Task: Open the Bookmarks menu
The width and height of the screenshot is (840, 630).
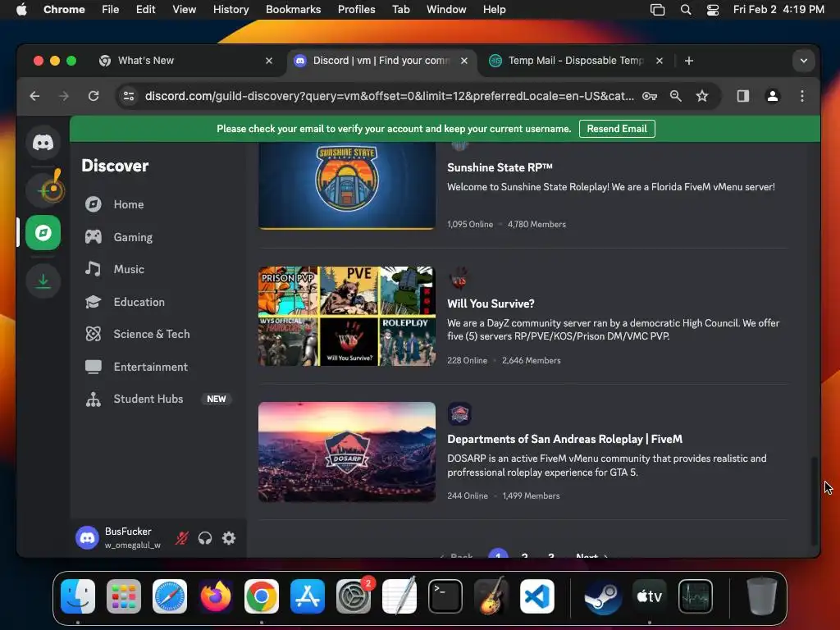Action: point(293,10)
